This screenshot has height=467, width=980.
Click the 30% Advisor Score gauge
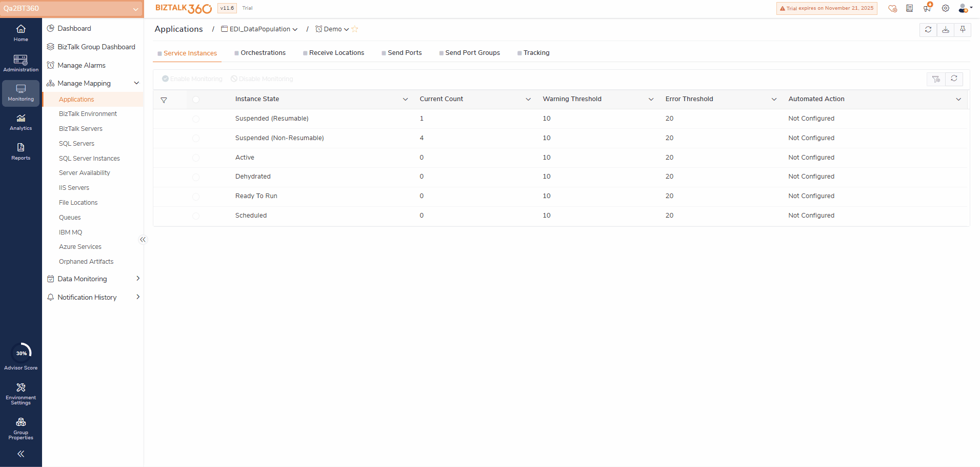pyautogui.click(x=21, y=353)
